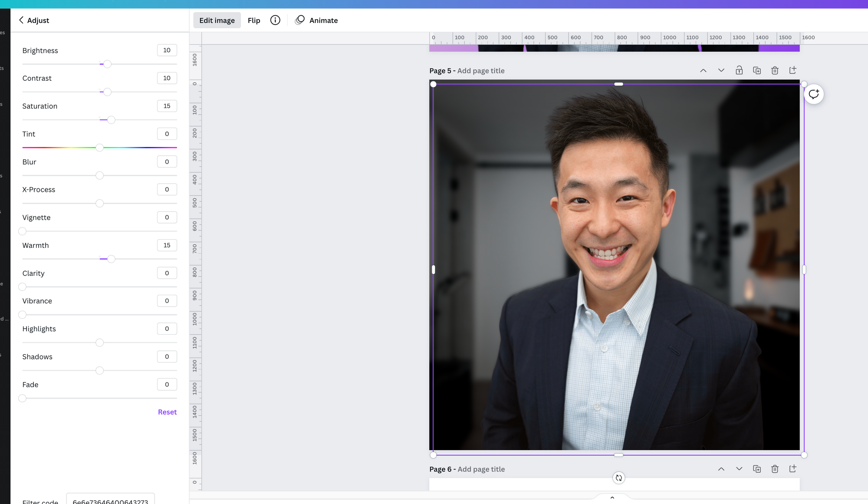Move Page 6 down
The height and width of the screenshot is (504, 868).
point(739,469)
